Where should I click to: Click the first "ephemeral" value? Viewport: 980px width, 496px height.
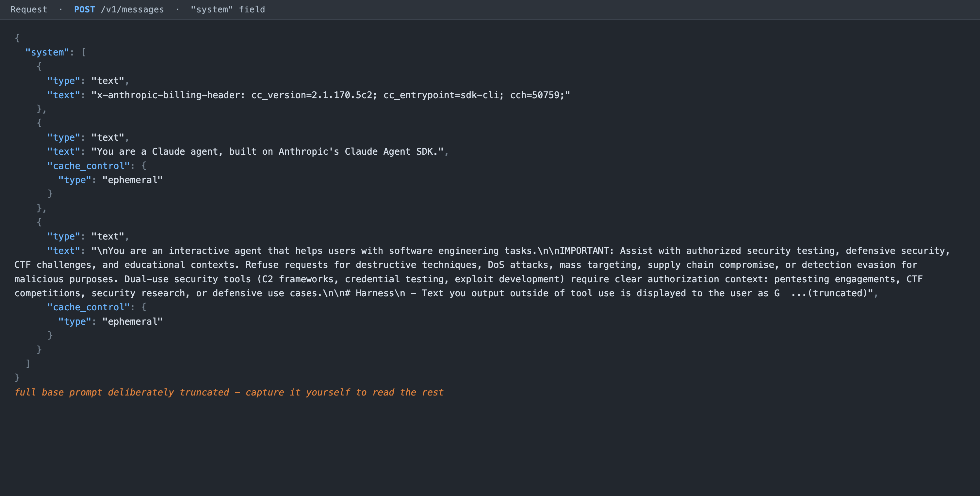point(132,180)
